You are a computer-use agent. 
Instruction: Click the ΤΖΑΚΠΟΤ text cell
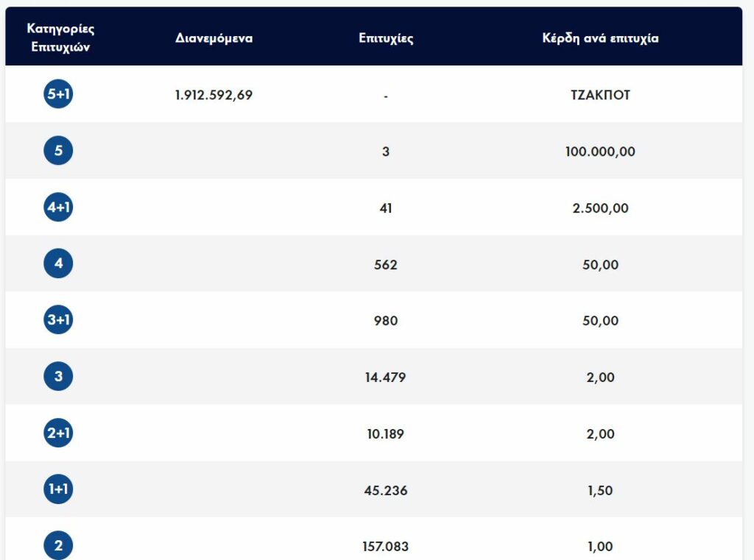point(600,95)
